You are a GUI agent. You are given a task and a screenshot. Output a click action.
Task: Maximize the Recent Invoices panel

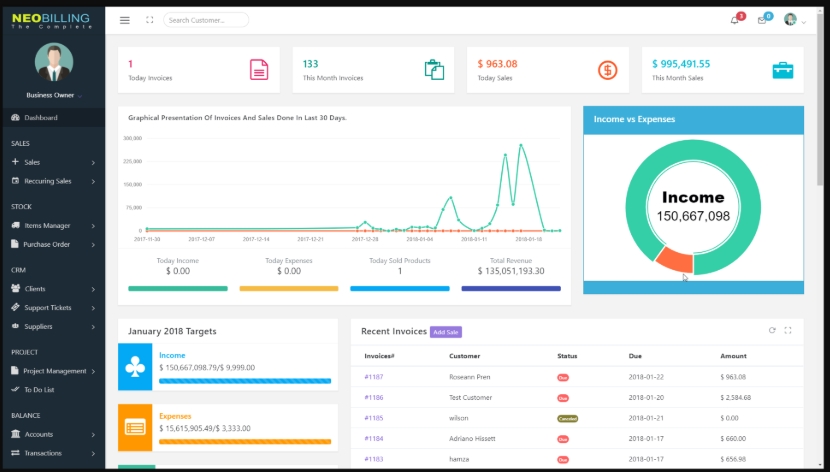788,330
